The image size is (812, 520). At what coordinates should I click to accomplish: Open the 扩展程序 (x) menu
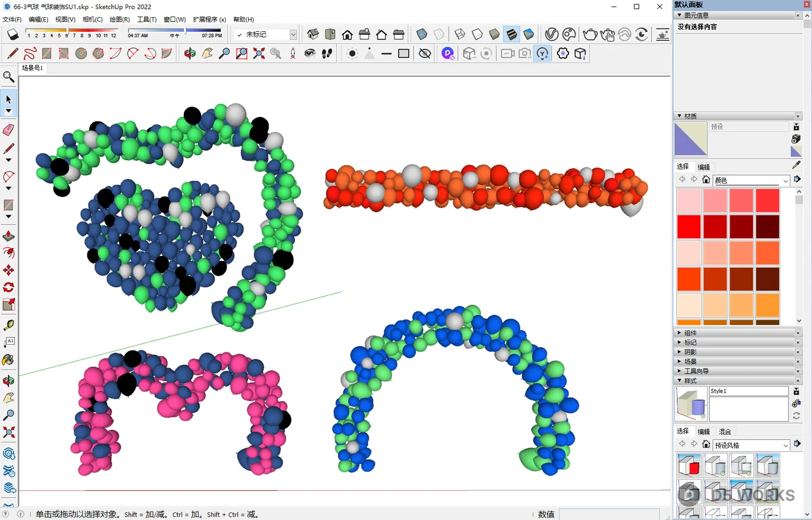[209, 20]
